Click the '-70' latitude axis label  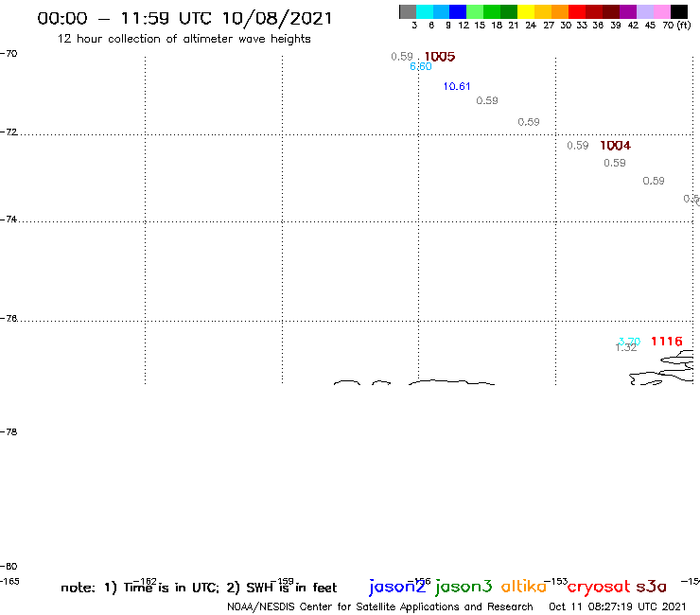tap(9, 54)
